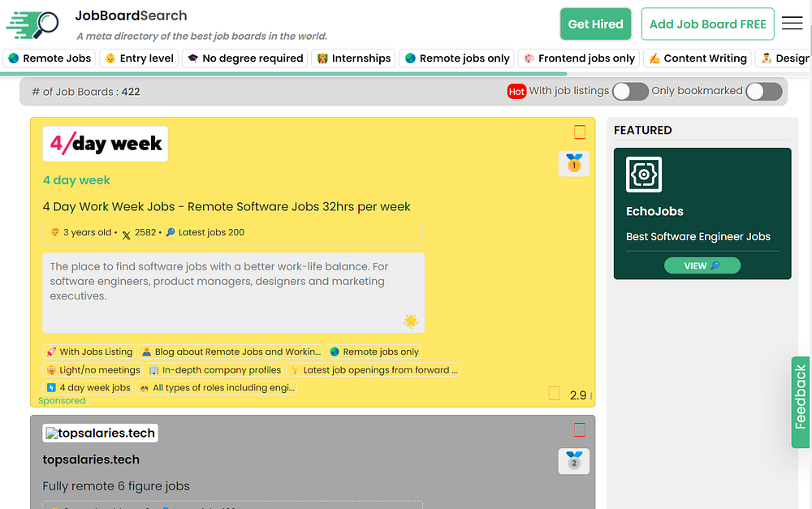Viewport: 812px width, 509px height.
Task: Click the Latest job openings from forward tag
Action: pyautogui.click(x=374, y=369)
